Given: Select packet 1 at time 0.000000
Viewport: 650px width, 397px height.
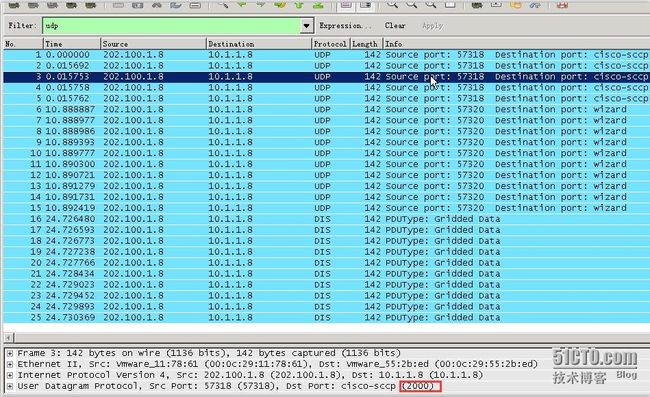Looking at the screenshot, I should 327,55.
